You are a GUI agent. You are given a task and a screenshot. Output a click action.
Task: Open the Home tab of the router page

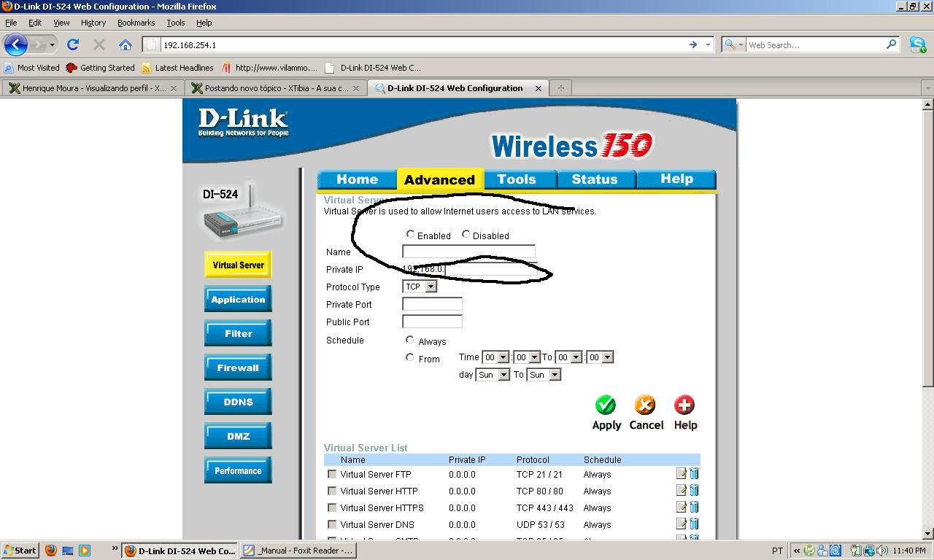click(357, 179)
